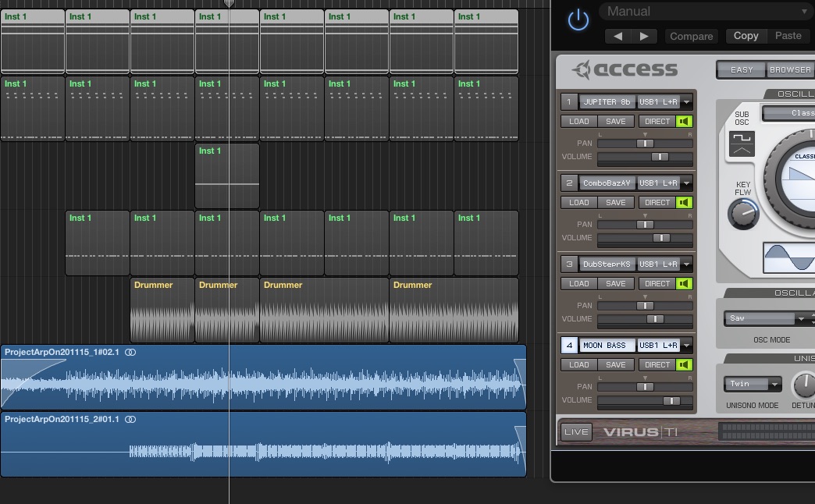Mute part 2 with the green speaker icon

click(685, 202)
